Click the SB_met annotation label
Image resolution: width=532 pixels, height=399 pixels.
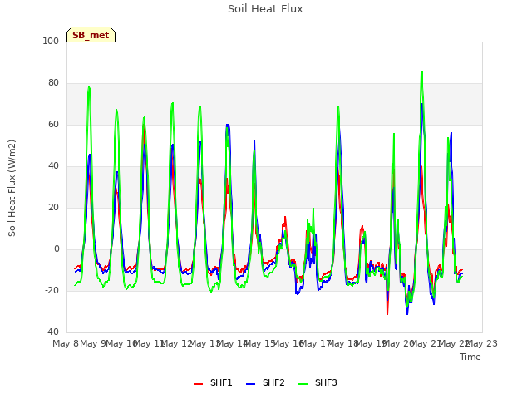[x=91, y=35]
